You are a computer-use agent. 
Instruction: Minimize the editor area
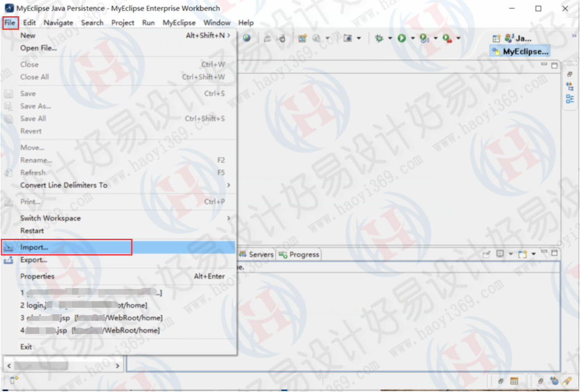[544, 64]
